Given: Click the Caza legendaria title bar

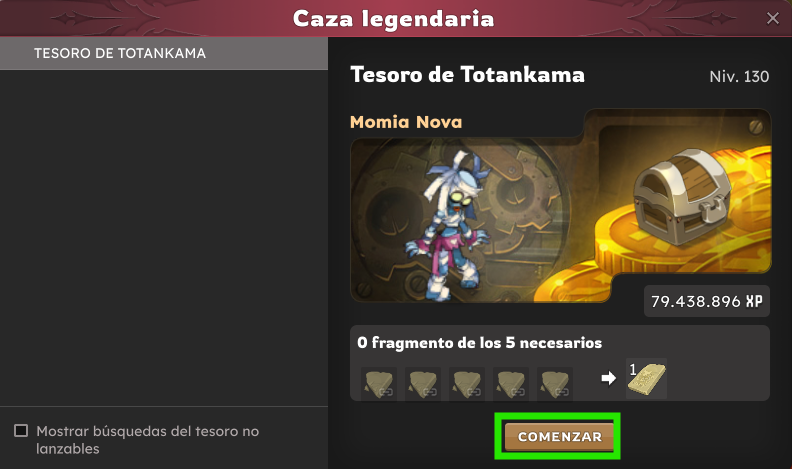Looking at the screenshot, I should [x=393, y=19].
